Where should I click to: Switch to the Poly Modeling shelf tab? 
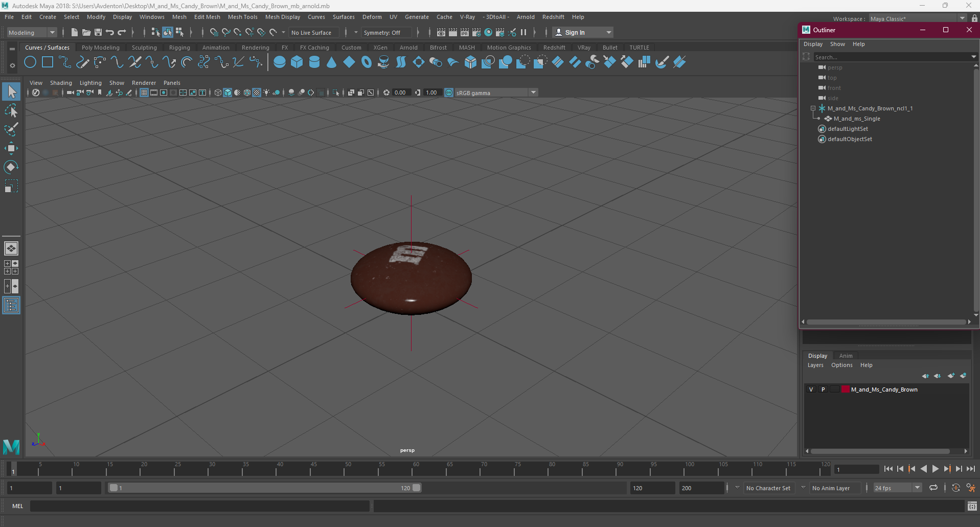point(101,48)
